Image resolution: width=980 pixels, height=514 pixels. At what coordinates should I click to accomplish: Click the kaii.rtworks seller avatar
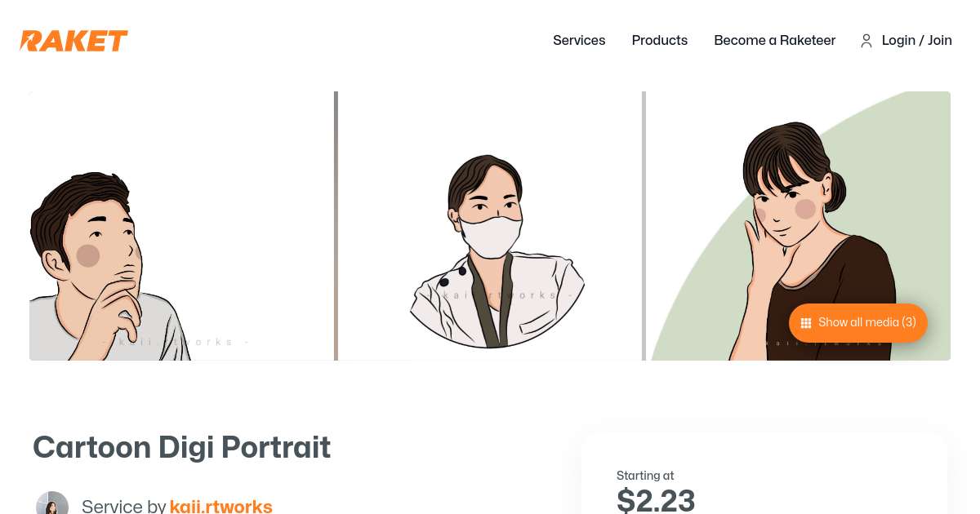52,504
